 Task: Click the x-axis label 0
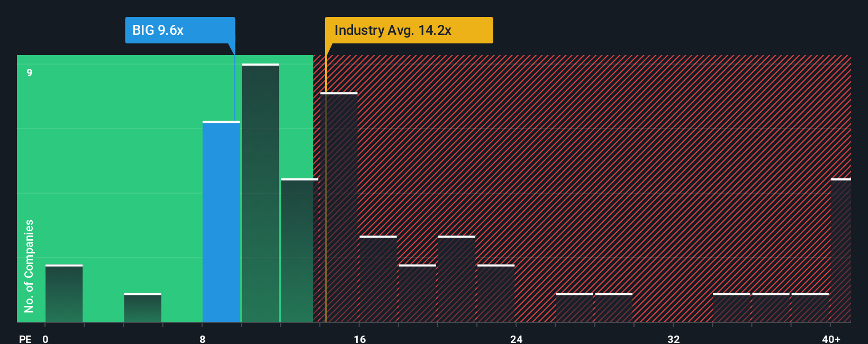46,339
